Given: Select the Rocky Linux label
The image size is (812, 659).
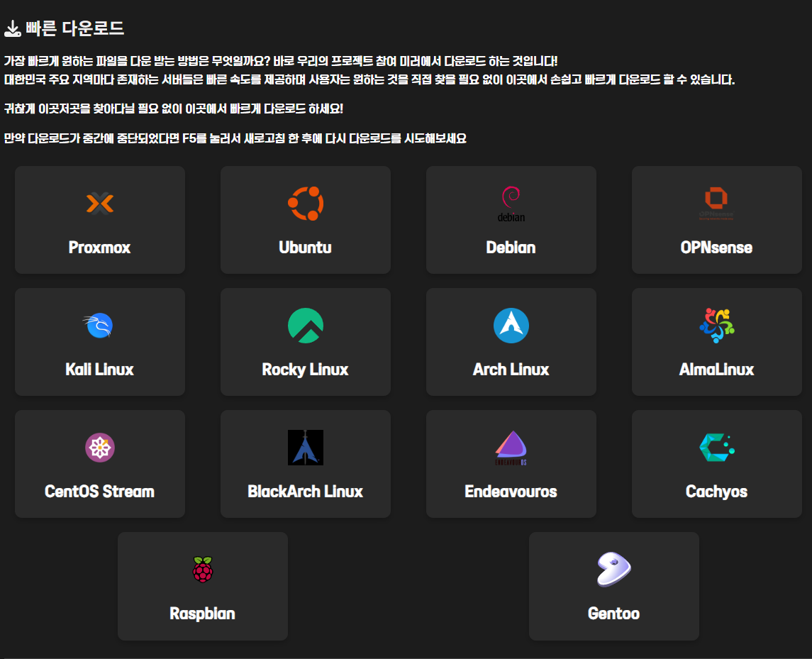Looking at the screenshot, I should pyautogui.click(x=306, y=370).
